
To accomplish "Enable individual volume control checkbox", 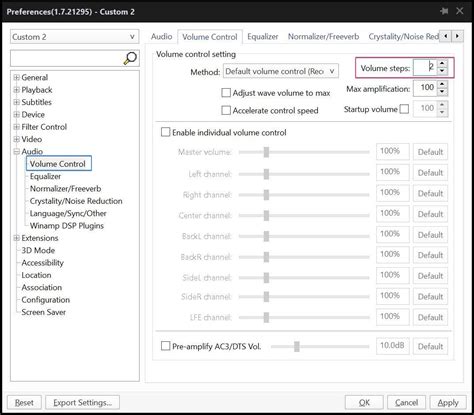I will [165, 132].
